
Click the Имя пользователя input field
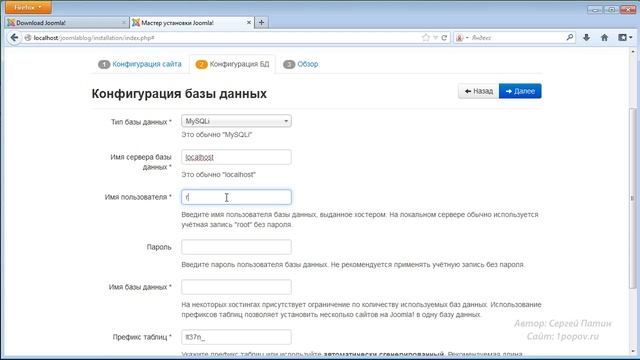236,197
